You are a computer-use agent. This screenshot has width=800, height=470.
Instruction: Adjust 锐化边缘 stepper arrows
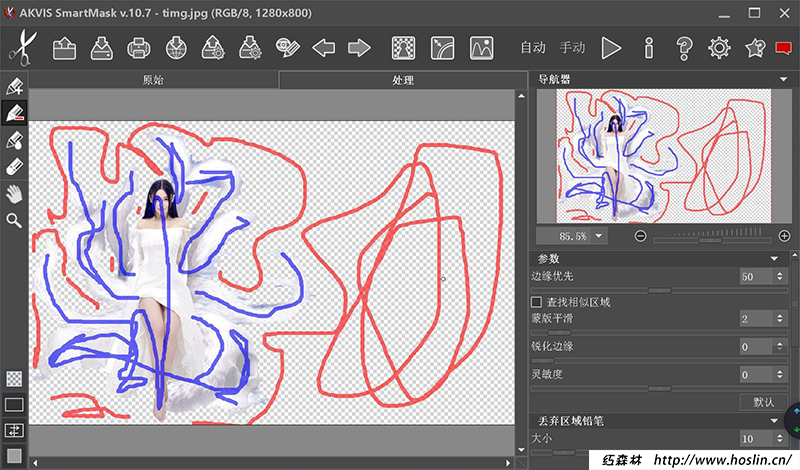(x=780, y=347)
